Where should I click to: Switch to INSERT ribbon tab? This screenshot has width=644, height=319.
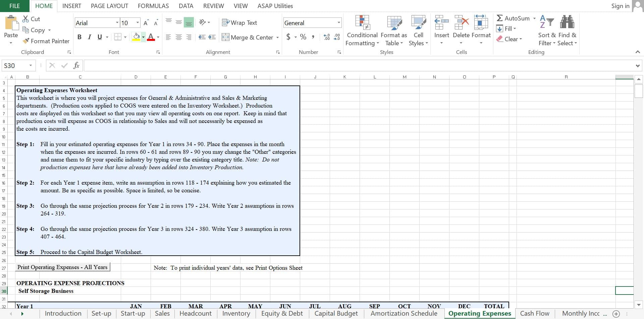coord(72,6)
